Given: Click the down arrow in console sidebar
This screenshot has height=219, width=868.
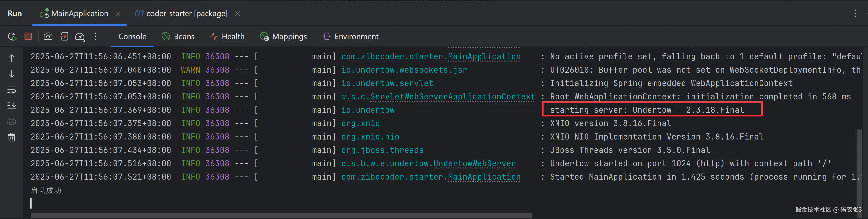Looking at the screenshot, I should click(12, 74).
